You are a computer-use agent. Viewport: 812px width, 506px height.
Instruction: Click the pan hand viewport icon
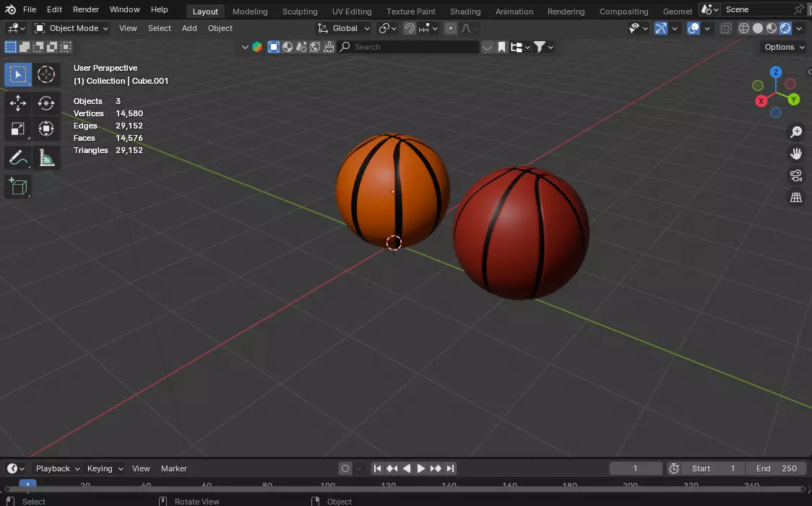click(x=796, y=154)
